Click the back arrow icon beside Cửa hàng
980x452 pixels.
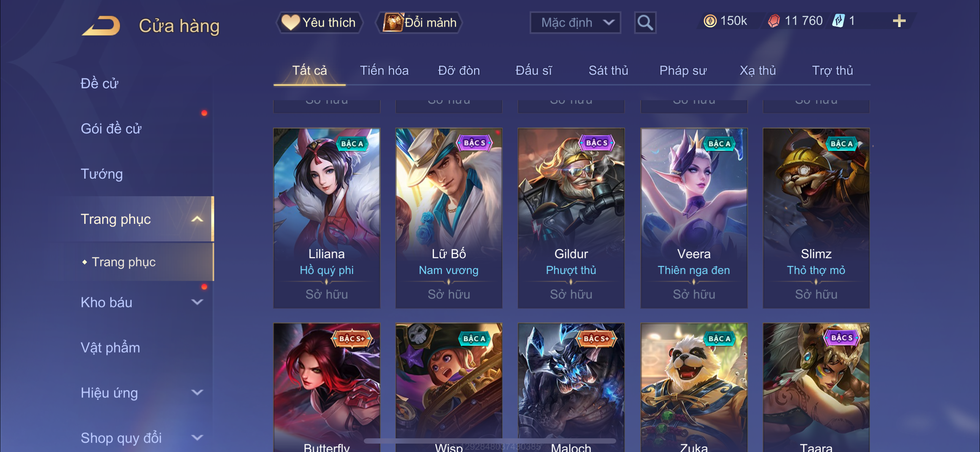(101, 26)
